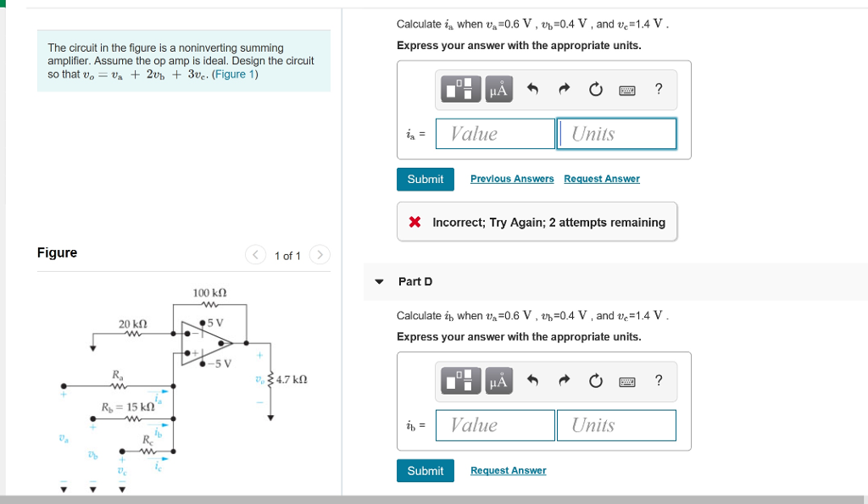Click the μÅ units icon in the ia toolbar
868x504 pixels.
click(499, 89)
